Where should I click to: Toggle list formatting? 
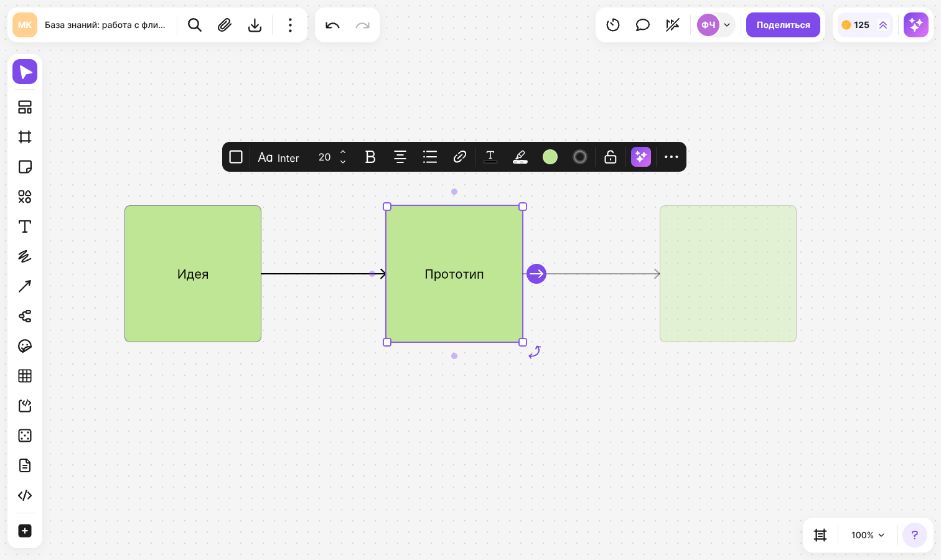coord(430,157)
